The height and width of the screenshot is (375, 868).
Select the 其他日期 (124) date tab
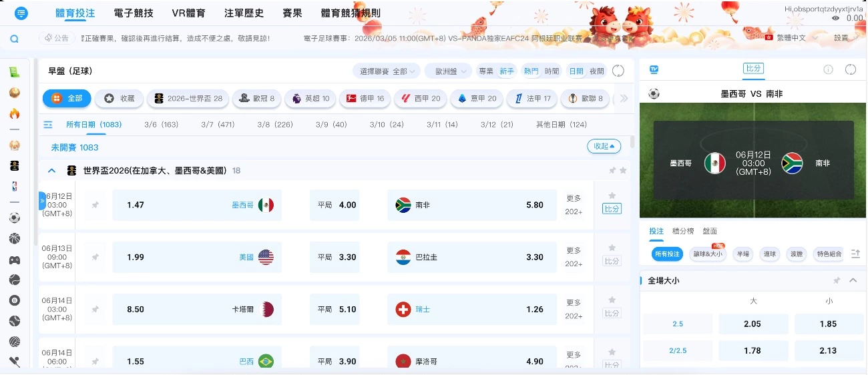pyautogui.click(x=562, y=125)
